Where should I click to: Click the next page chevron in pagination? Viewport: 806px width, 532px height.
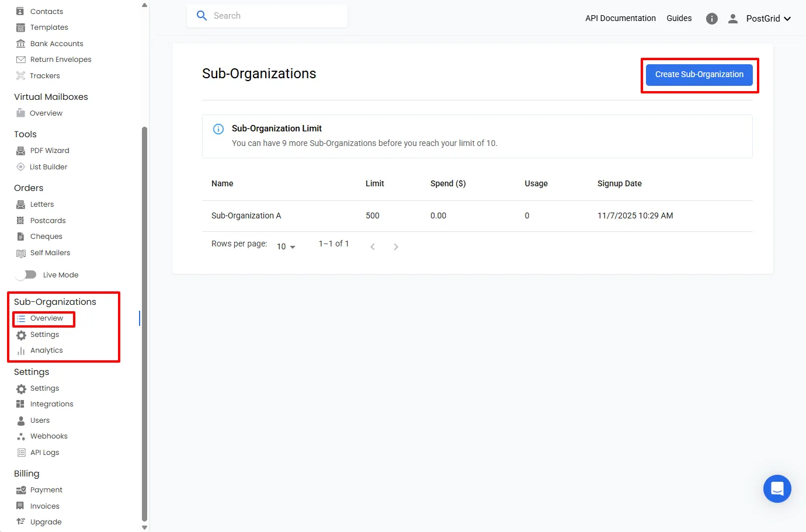click(396, 246)
